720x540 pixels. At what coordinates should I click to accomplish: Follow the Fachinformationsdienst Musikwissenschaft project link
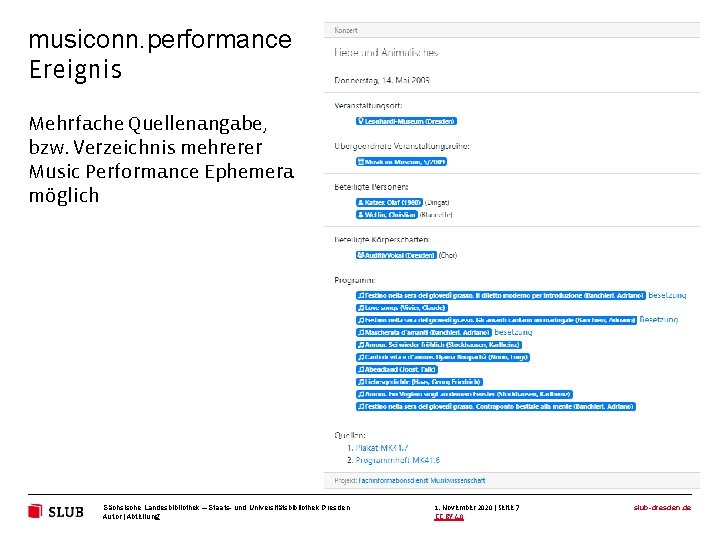[422, 480]
